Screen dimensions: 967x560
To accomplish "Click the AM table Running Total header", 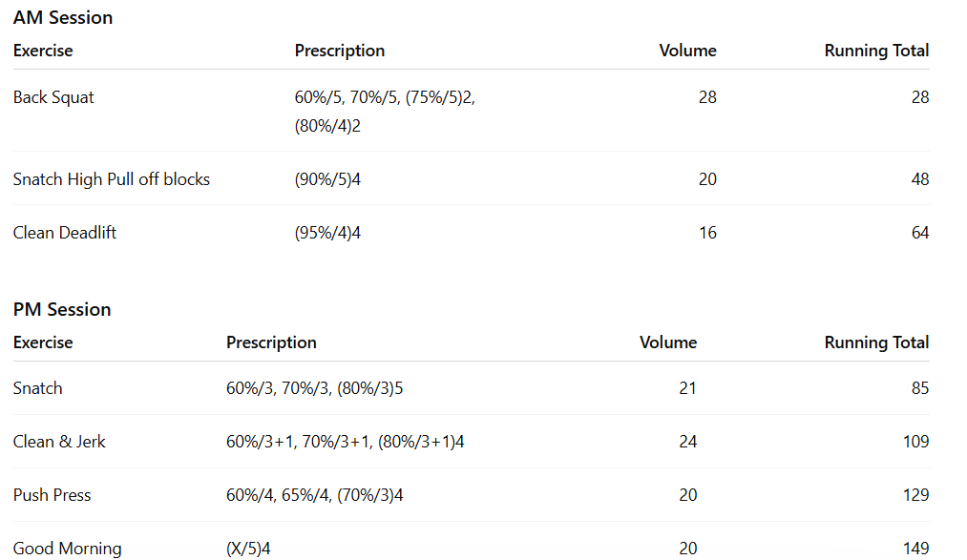I will tap(876, 51).
